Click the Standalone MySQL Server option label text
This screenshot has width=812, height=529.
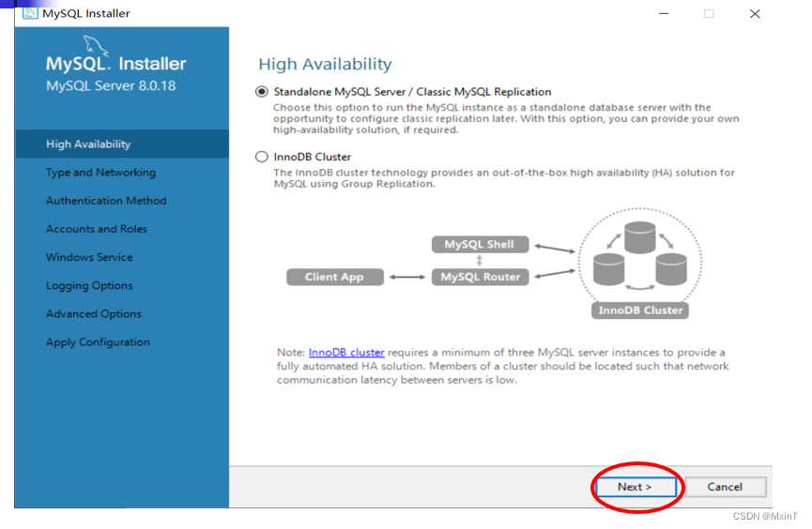point(412,92)
